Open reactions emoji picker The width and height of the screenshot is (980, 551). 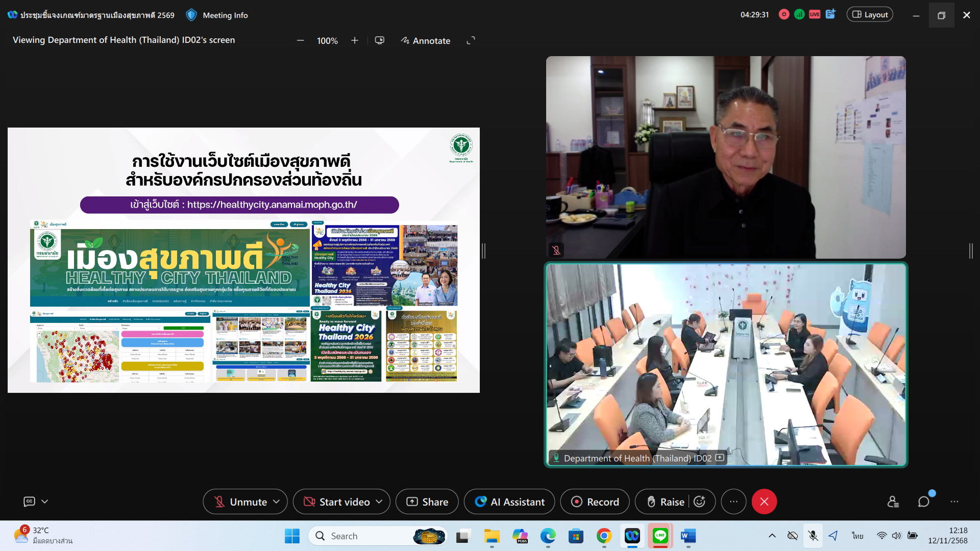click(700, 502)
